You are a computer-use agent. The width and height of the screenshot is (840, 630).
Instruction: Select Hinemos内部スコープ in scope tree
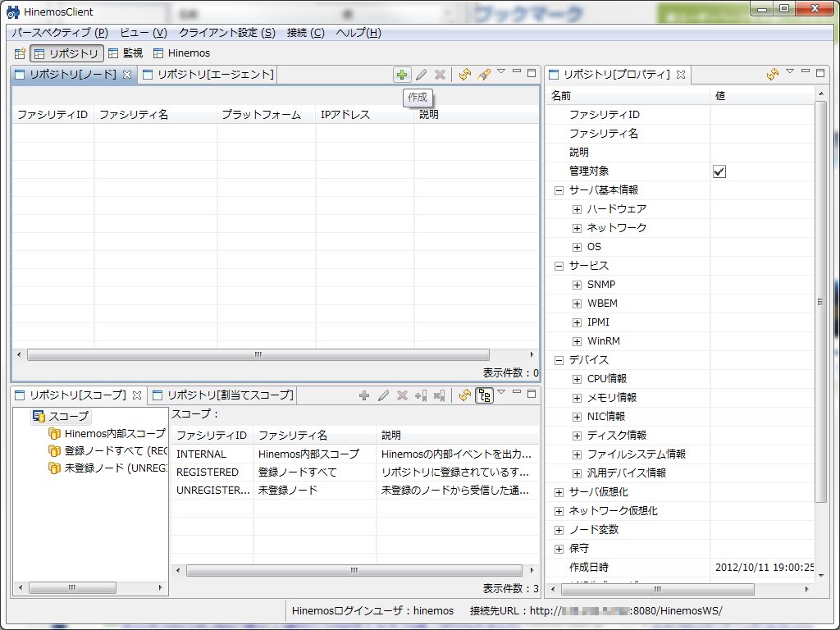114,433
